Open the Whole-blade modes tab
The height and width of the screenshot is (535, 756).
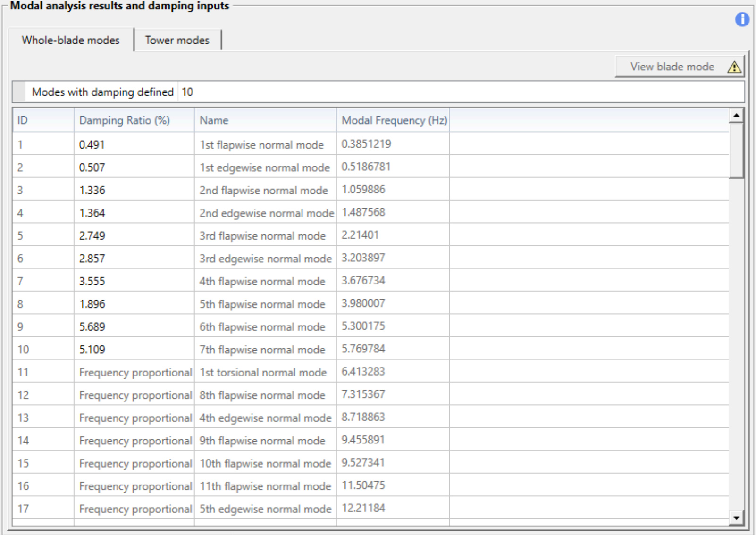pos(71,40)
